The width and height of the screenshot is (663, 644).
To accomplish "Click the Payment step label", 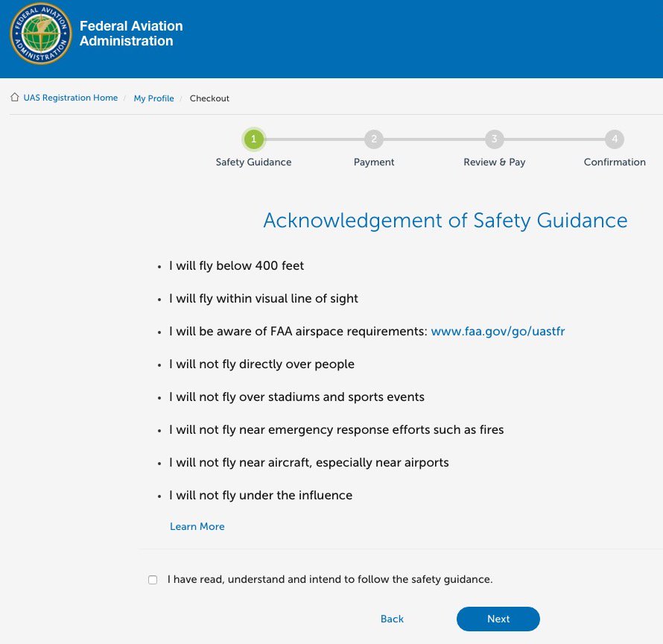I will click(374, 162).
